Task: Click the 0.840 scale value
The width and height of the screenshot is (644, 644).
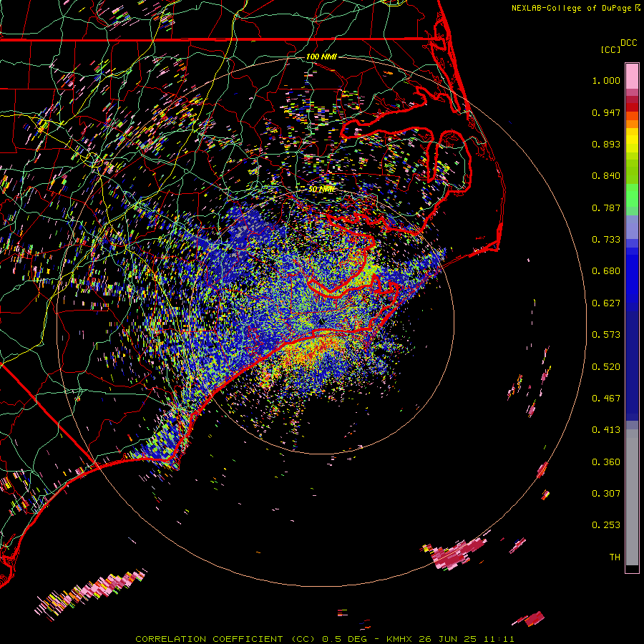Action: (x=606, y=176)
